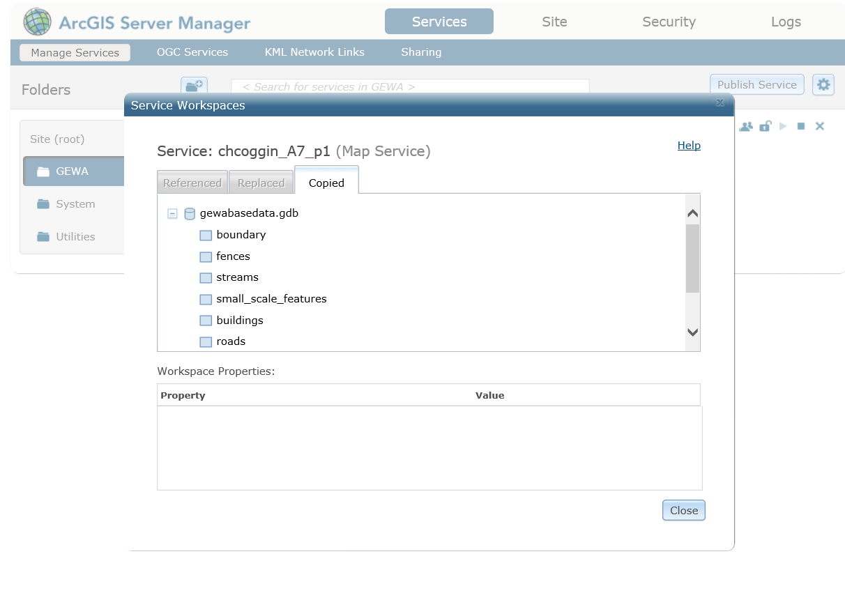The height and width of the screenshot is (616, 845).
Task: Click the workspace list scrollbar thumb
Action: (x=692, y=258)
